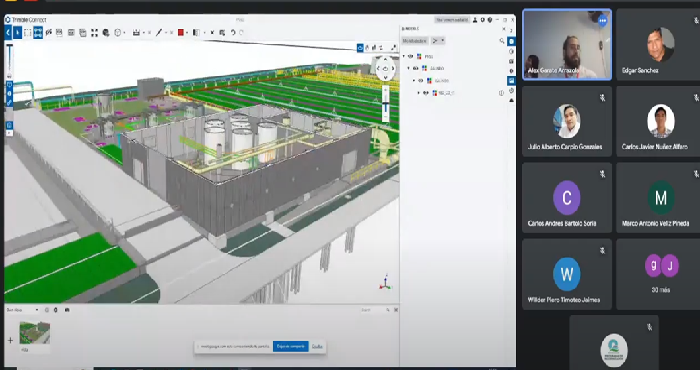Select Julio Alberto Carpio Gonzales tile
The height and width of the screenshot is (370, 700).
(x=567, y=121)
